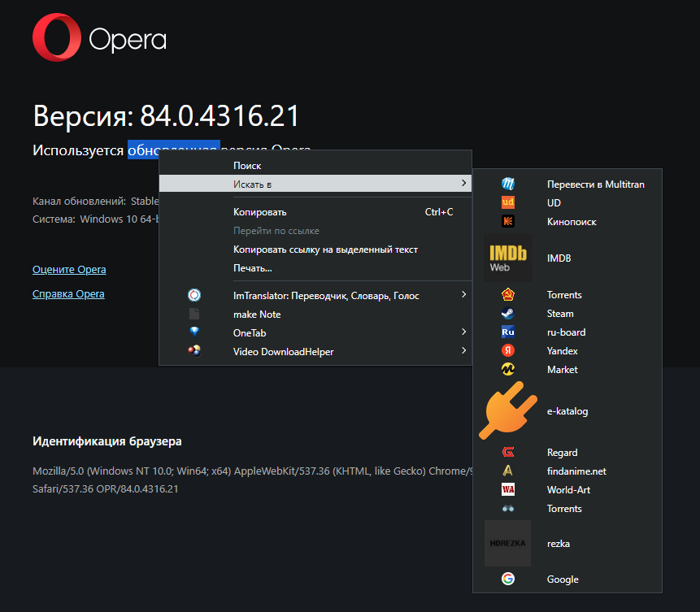
Task: Click the Multitran translate icon
Action: coord(508,184)
